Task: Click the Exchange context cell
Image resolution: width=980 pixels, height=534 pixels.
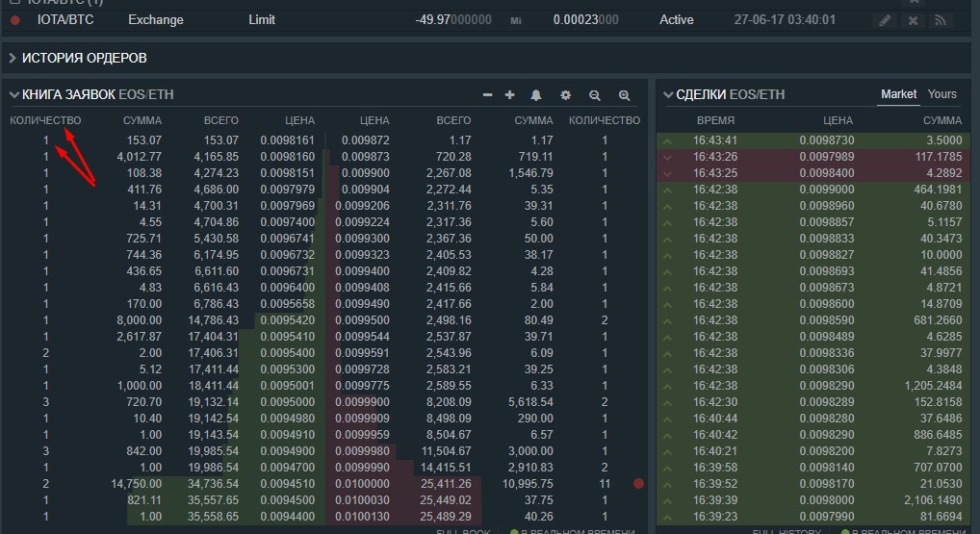Action: pos(156,20)
